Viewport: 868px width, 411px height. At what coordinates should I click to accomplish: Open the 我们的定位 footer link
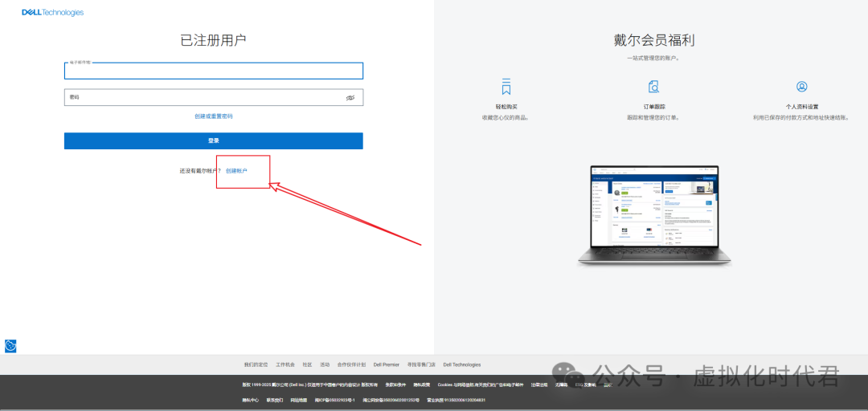pos(256,364)
